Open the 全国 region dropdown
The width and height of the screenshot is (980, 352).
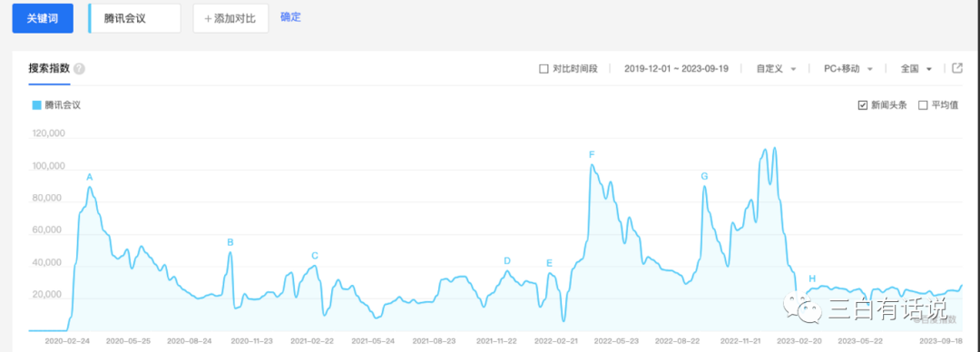coord(916,69)
